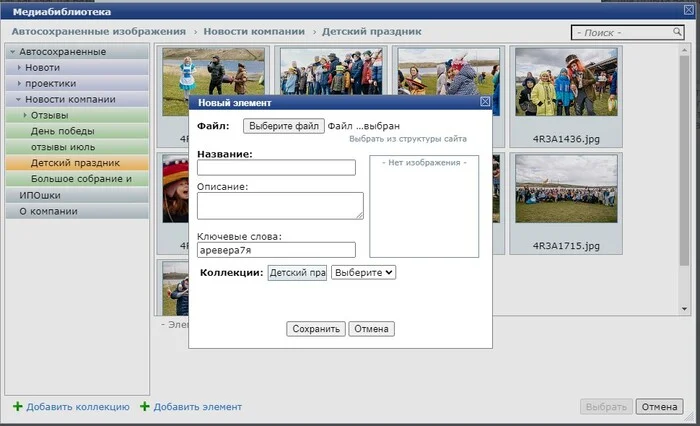Screen dimensions: 700x426
Task: Click Отмена at the library's bottom right
Action: pyautogui.click(x=659, y=406)
